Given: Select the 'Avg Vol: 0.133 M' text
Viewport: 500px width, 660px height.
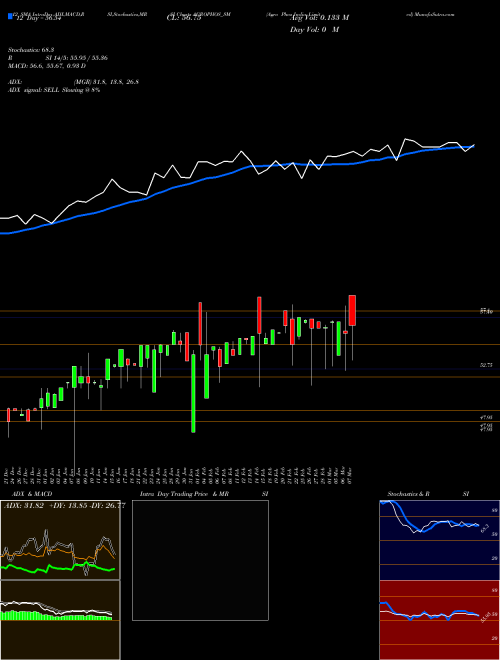Looking at the screenshot, I should (319, 18).
